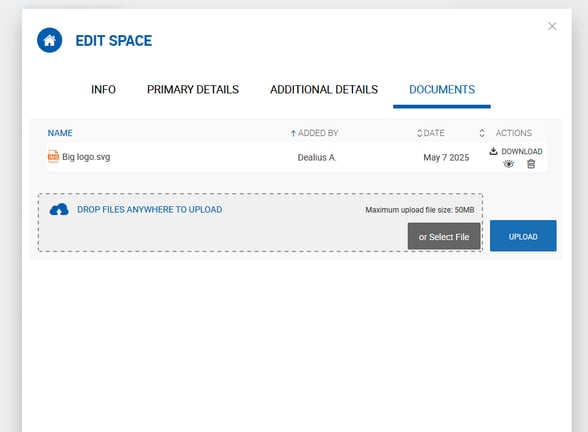
Task: Click the Download label for Big logo.svg
Action: point(522,152)
